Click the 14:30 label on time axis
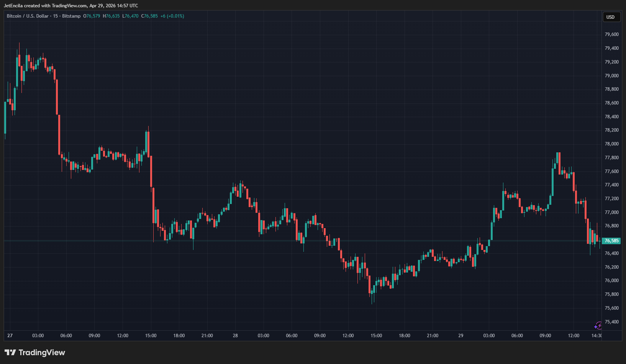 tap(596, 336)
